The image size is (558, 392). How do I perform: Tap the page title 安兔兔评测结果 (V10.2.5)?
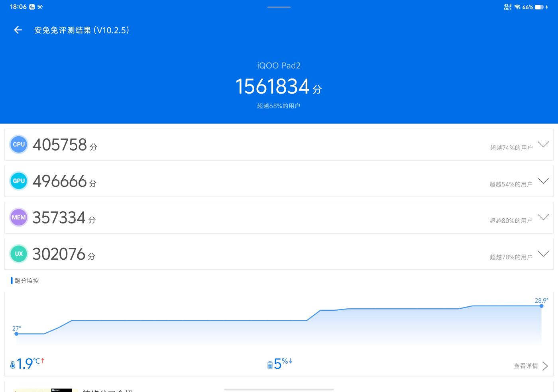[x=82, y=30]
